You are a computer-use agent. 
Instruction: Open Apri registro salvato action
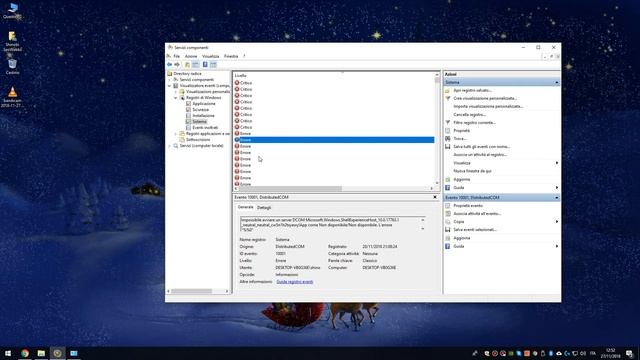472,90
